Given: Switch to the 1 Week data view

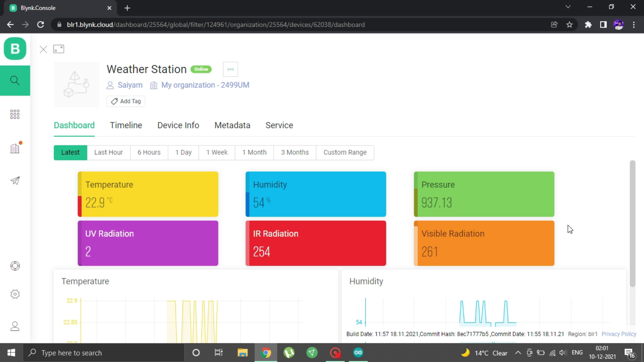Looking at the screenshot, I should [x=217, y=152].
